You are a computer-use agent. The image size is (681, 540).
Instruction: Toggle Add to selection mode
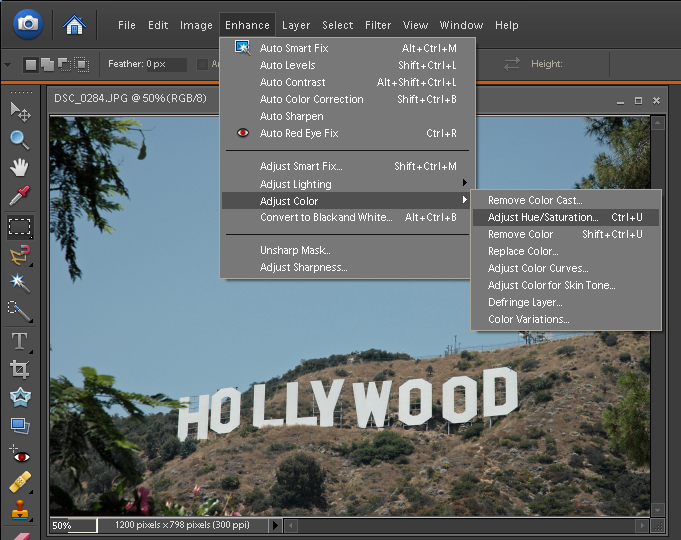pyautogui.click(x=46, y=65)
